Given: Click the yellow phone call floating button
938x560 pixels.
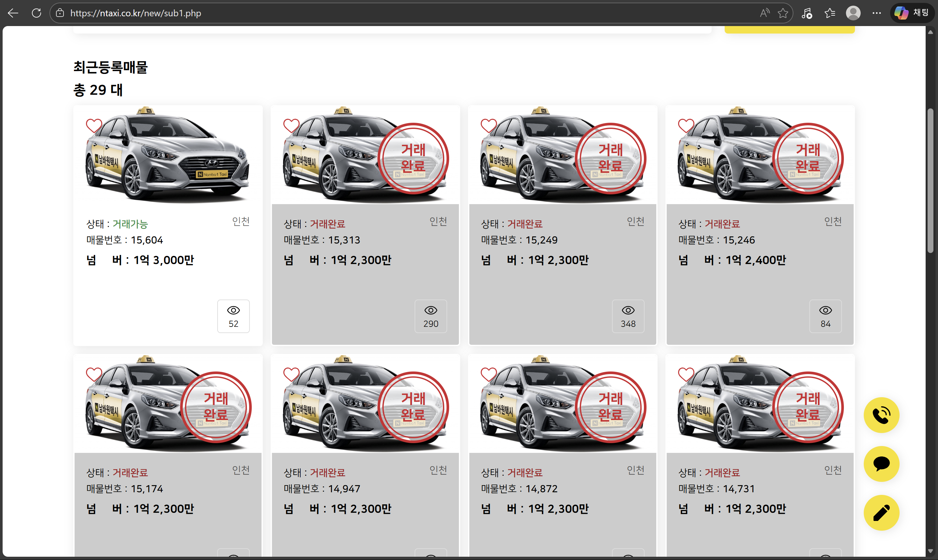Looking at the screenshot, I should (881, 415).
